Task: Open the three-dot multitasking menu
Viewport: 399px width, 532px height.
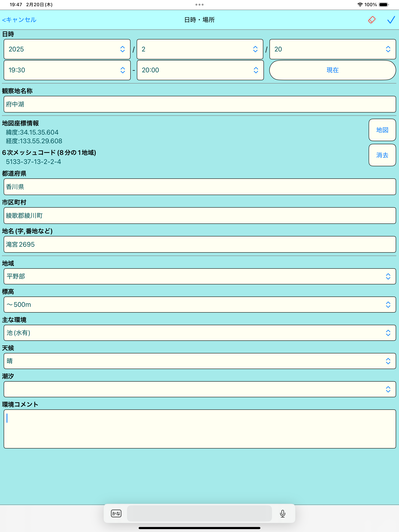Action: point(199,5)
